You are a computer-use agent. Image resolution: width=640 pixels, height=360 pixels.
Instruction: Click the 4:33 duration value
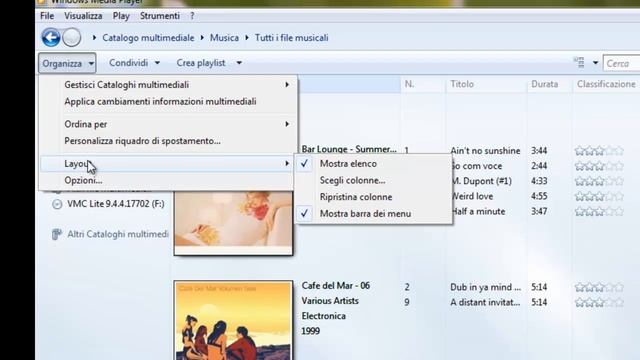coord(539,181)
